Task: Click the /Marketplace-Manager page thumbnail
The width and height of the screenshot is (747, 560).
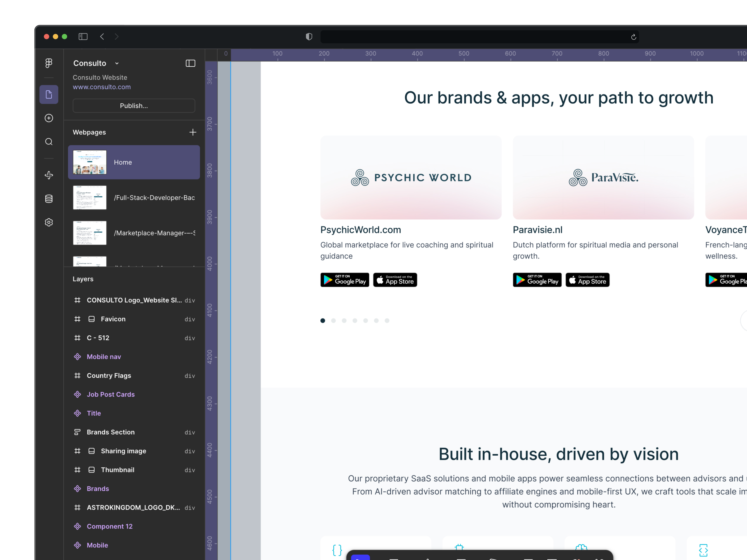Action: tap(90, 233)
